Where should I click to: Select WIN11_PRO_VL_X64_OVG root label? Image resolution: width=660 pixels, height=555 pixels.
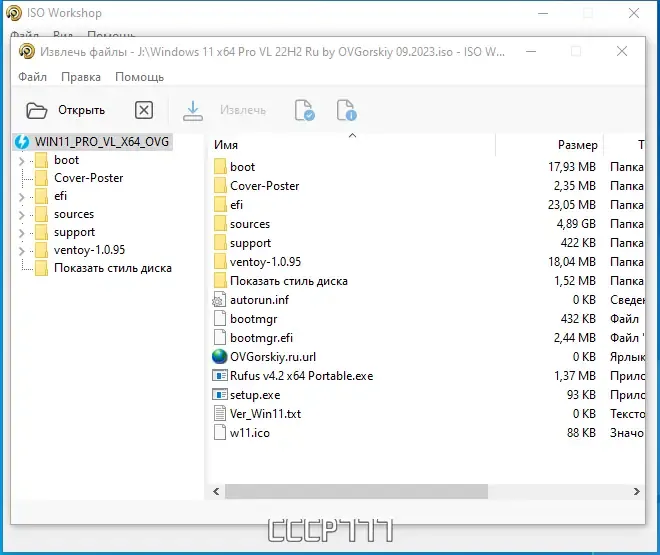point(102,142)
